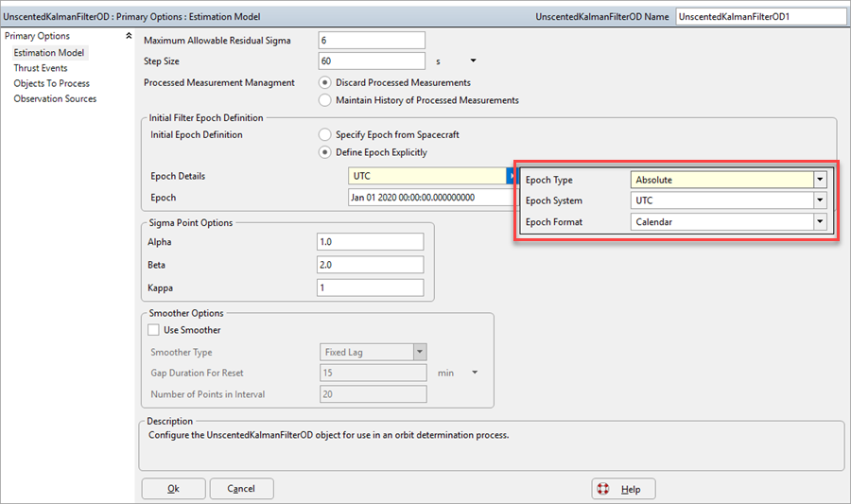Image resolution: width=851 pixels, height=504 pixels.
Task: Edit the Step Size value field
Action: coord(372,61)
